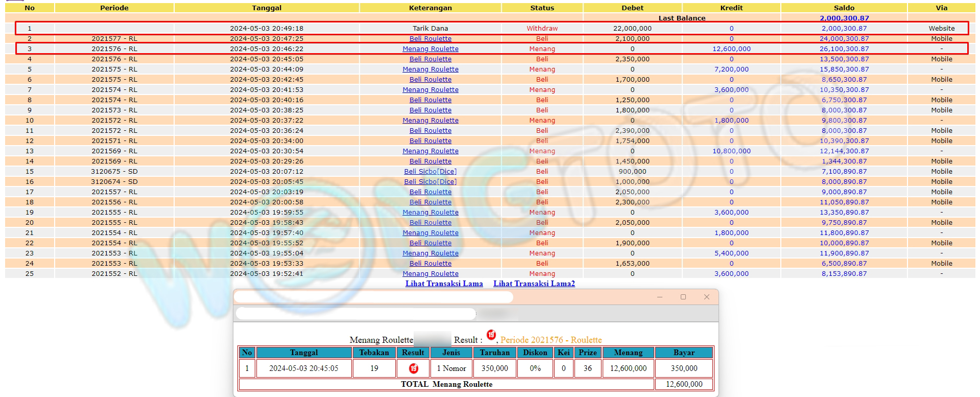The width and height of the screenshot is (980, 397).
Task: Click Menang Roulette link with 10,800,000 kredit
Action: point(430,151)
